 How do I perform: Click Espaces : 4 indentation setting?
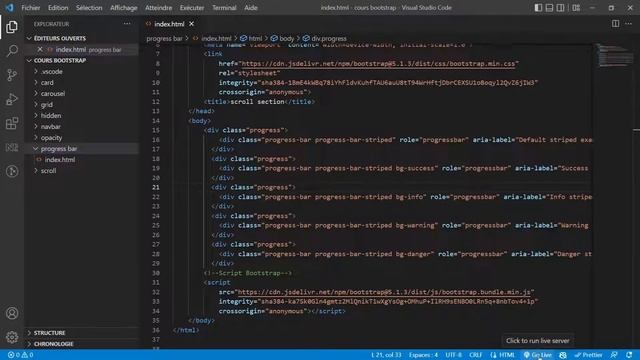[423, 355]
